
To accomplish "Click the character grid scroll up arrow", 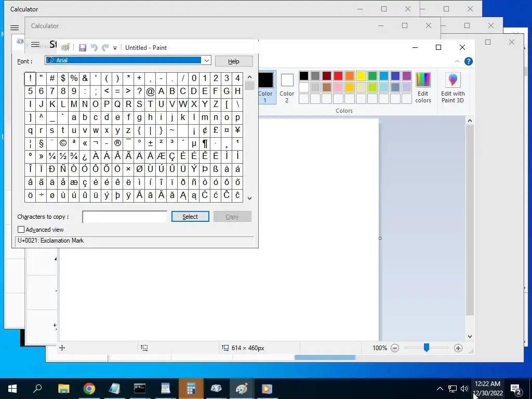I will click(x=250, y=77).
